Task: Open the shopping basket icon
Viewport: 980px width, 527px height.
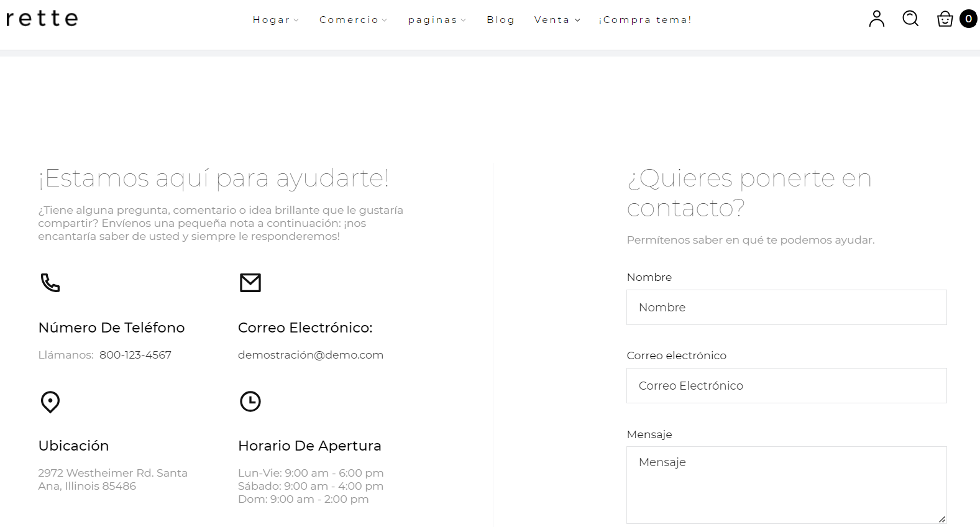Action: tap(945, 19)
